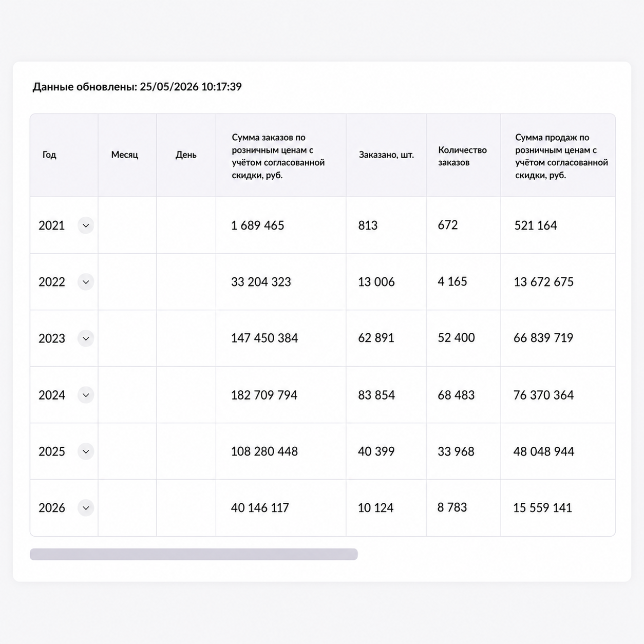Expand the 2021 year row

86,225
